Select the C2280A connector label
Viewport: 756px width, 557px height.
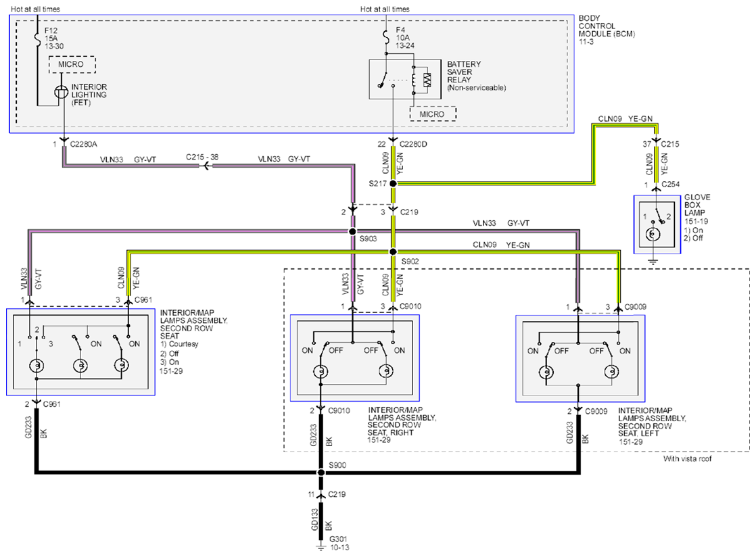[x=83, y=144]
